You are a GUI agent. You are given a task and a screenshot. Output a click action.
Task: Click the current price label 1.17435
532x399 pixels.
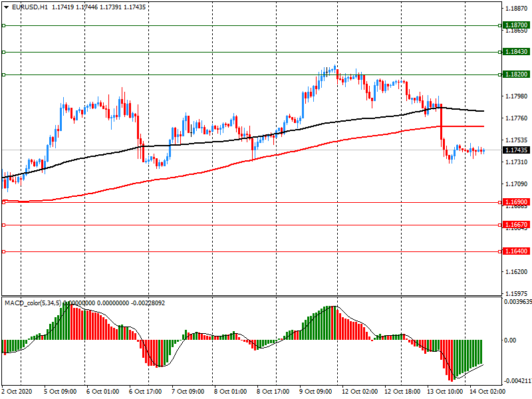516,150
